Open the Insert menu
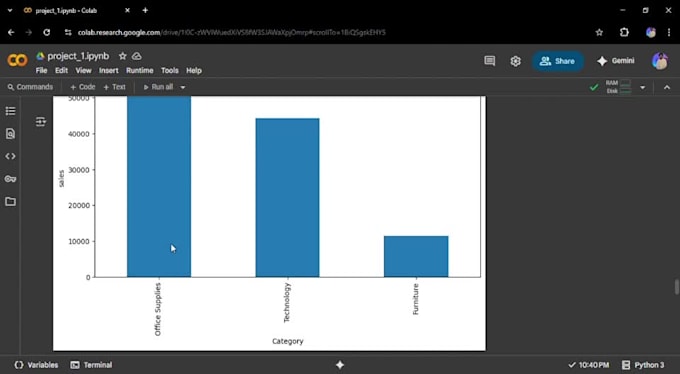This screenshot has width=680, height=374. 108,71
